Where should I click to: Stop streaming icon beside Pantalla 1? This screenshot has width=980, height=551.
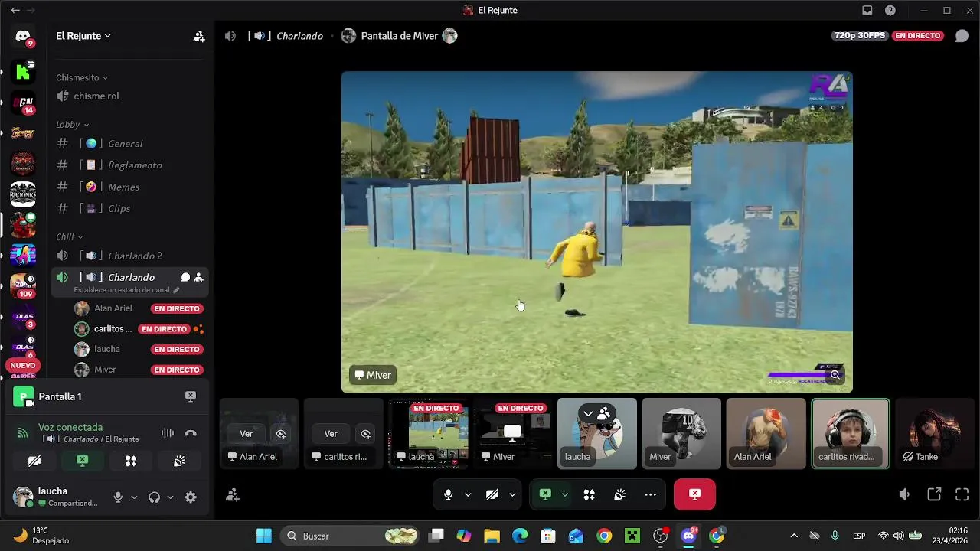pyautogui.click(x=191, y=396)
